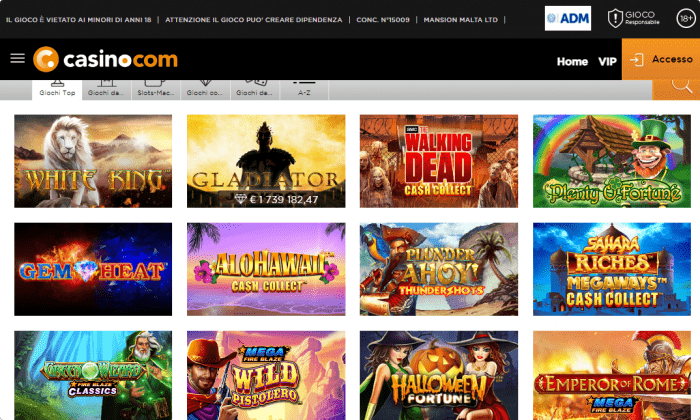
Task: Go to the Home link
Action: [x=572, y=61]
